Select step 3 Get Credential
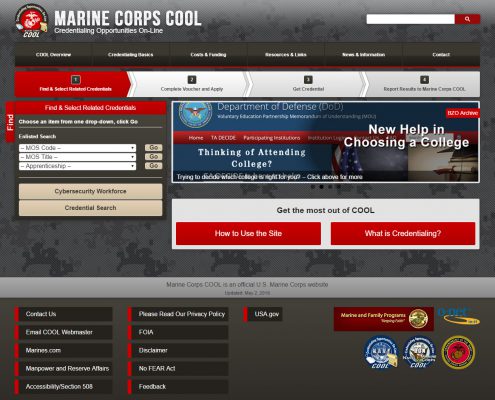 [x=308, y=84]
